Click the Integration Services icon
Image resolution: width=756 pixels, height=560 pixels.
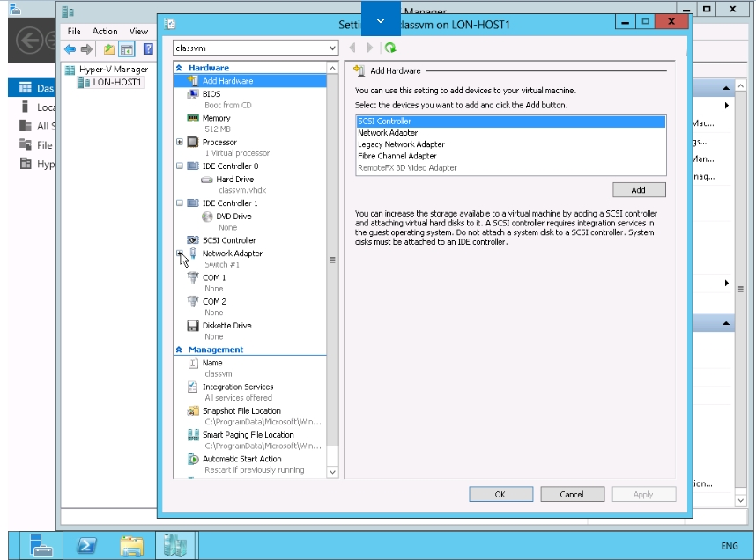click(x=193, y=387)
